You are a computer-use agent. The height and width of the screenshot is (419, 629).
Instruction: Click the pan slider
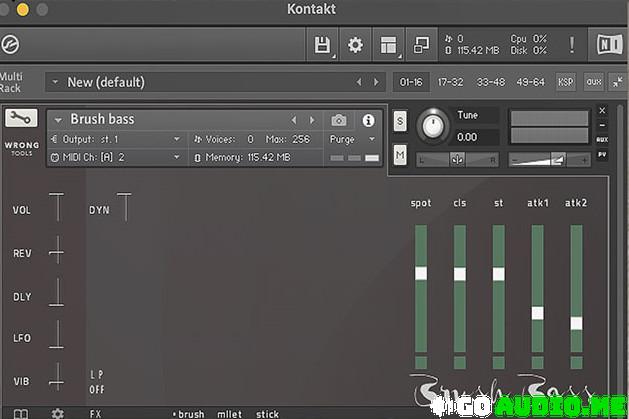(457, 160)
